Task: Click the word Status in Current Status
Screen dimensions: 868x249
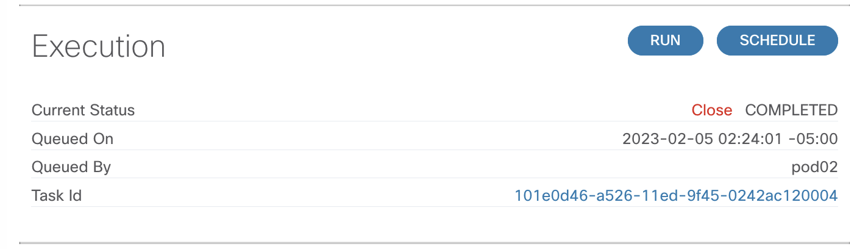Action: 111,110
